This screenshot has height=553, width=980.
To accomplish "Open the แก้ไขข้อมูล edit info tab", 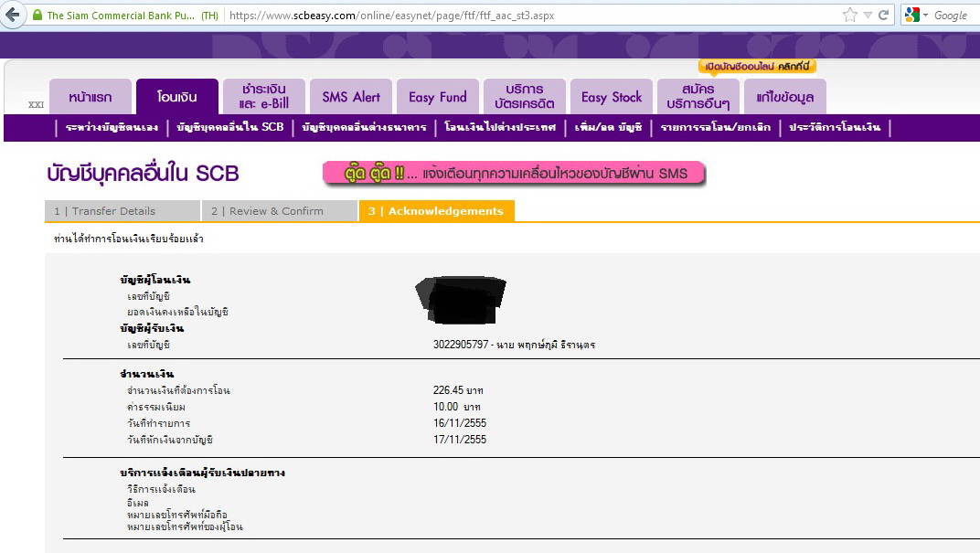I will pos(785,97).
